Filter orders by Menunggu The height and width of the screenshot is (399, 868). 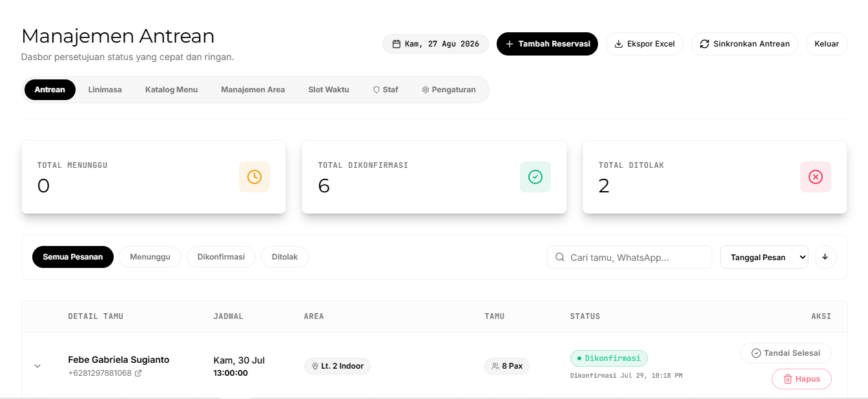pos(150,257)
